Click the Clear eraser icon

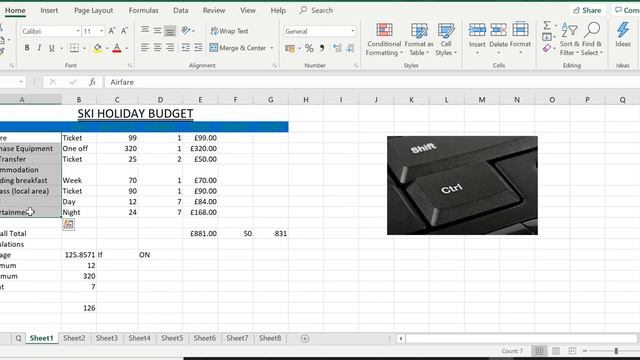coord(547,49)
